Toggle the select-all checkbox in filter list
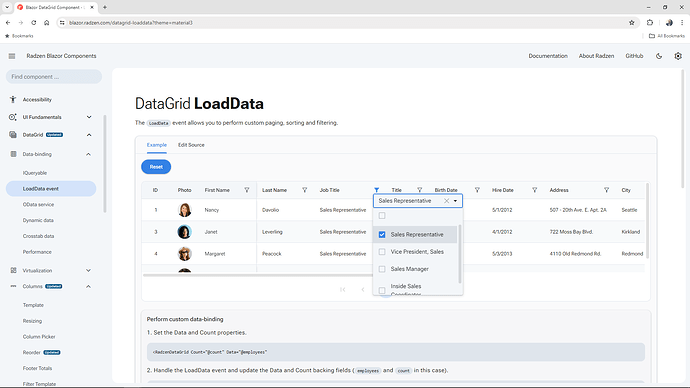The image size is (690, 388). coord(382,216)
